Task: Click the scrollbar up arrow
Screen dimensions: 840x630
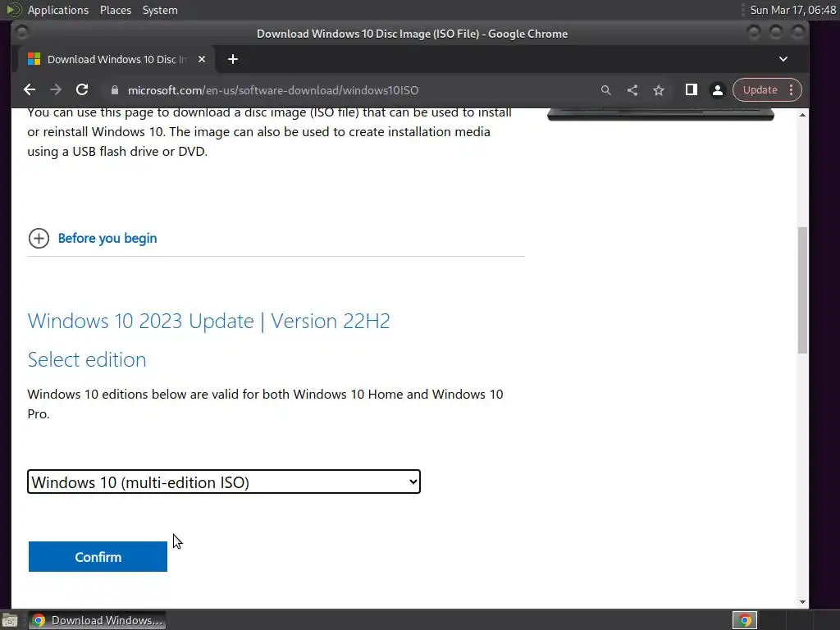Action: pos(802,115)
